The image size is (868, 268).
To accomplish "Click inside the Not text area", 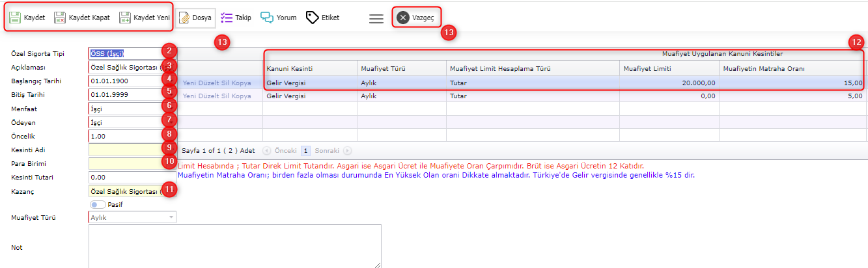I will [x=234, y=247].
